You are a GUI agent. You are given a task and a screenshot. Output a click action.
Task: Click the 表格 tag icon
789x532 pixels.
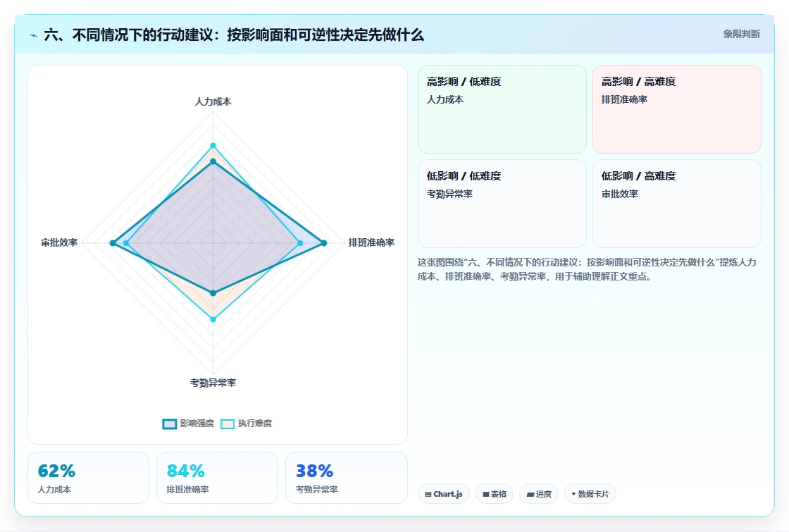(x=485, y=494)
